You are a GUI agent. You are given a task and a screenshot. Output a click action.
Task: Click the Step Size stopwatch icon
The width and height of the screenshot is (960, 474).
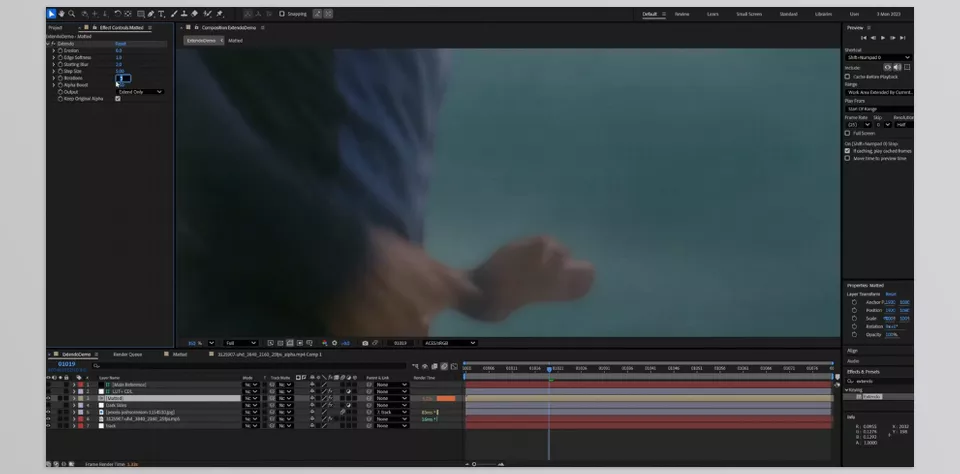coord(60,71)
